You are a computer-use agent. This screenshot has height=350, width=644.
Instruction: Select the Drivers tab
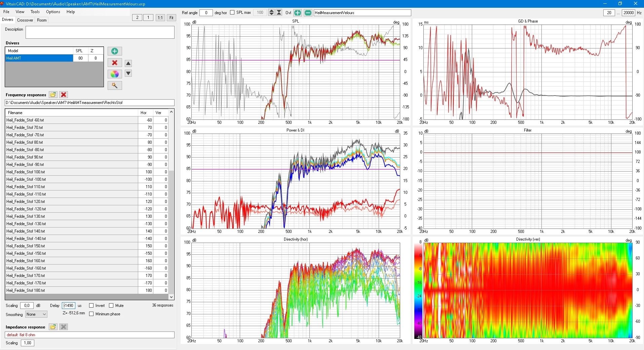click(x=8, y=20)
